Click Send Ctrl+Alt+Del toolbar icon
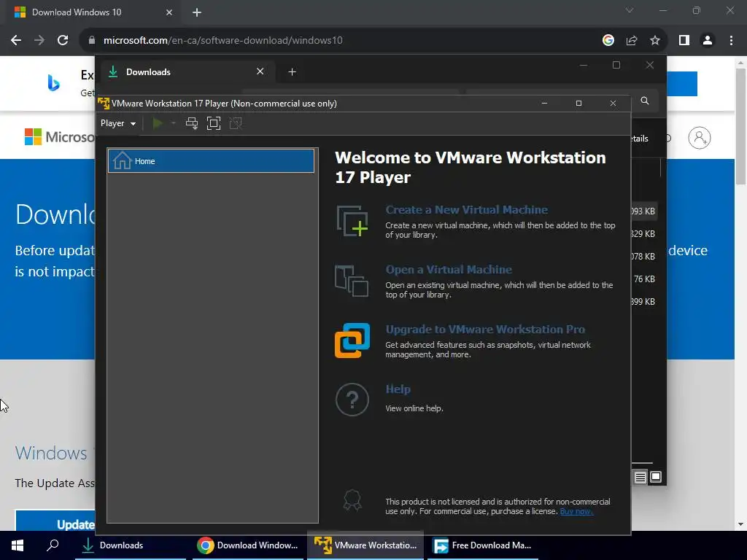This screenshot has height=560, width=747. click(x=192, y=123)
